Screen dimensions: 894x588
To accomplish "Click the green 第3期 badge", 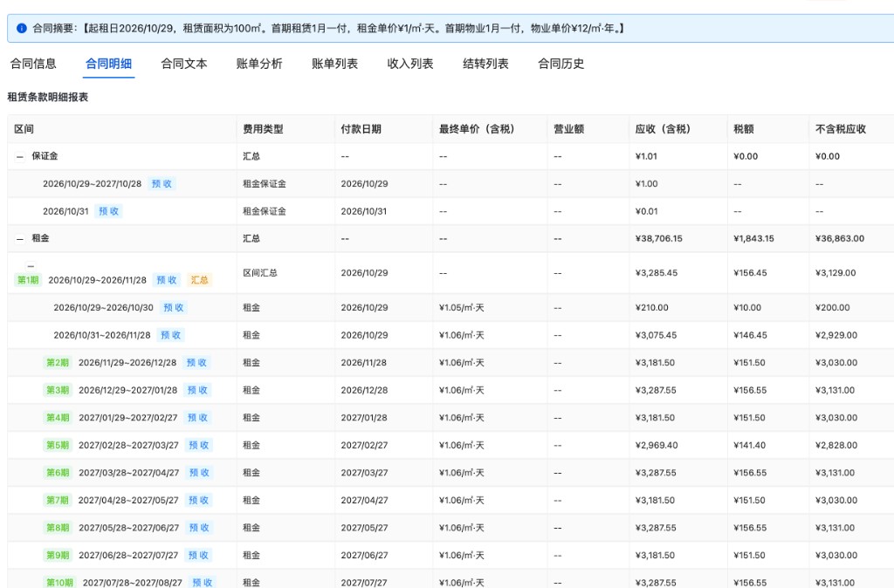I will click(57, 390).
